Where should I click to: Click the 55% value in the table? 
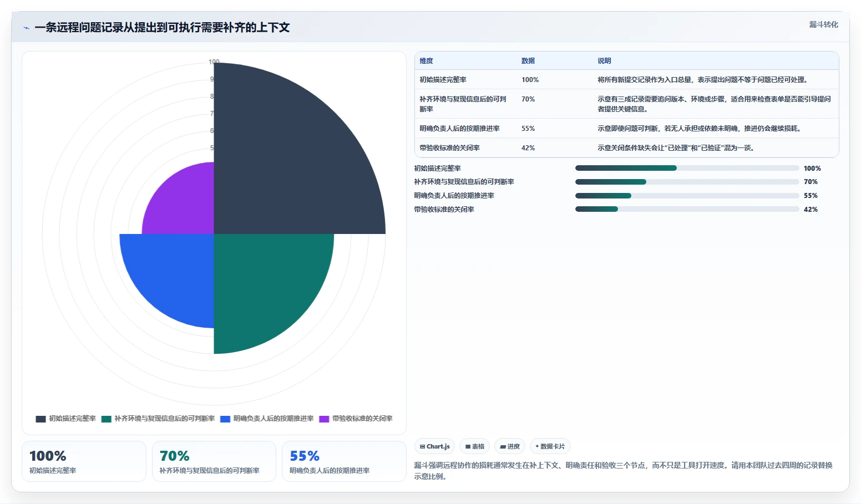click(x=528, y=129)
